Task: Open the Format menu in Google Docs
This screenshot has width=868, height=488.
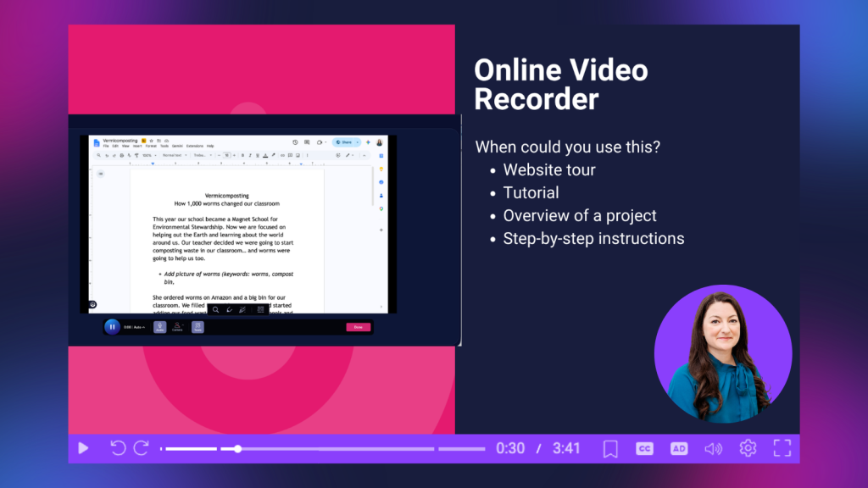Action: 151,146
